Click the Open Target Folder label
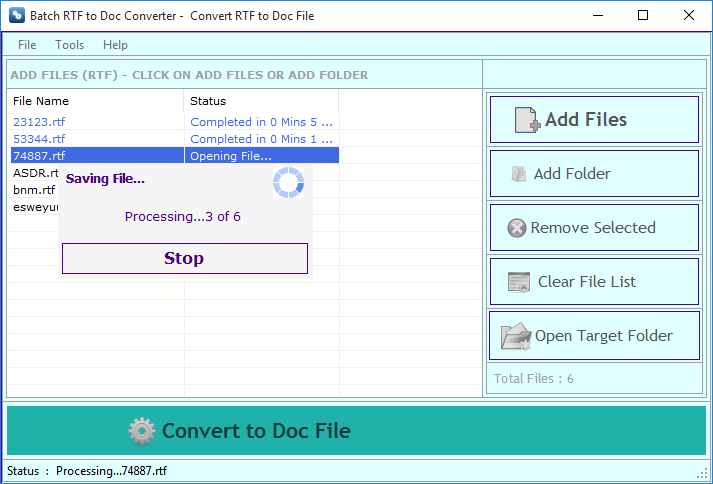 click(603, 336)
